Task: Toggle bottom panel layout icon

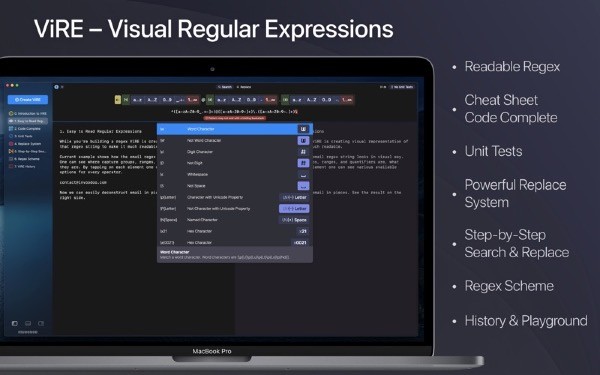Action: (28, 323)
